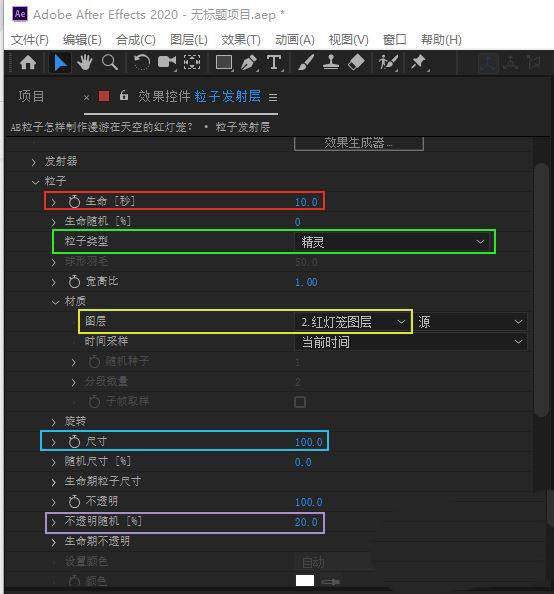Open the 源 dropdown
The image size is (554, 594).
471,322
